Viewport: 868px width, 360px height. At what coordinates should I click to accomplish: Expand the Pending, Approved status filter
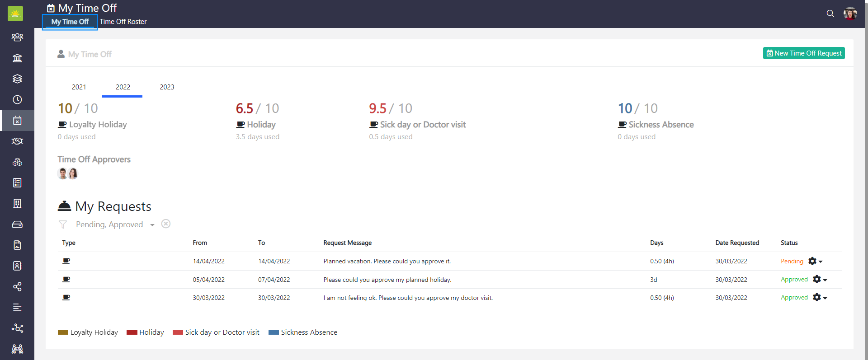pyautogui.click(x=152, y=225)
